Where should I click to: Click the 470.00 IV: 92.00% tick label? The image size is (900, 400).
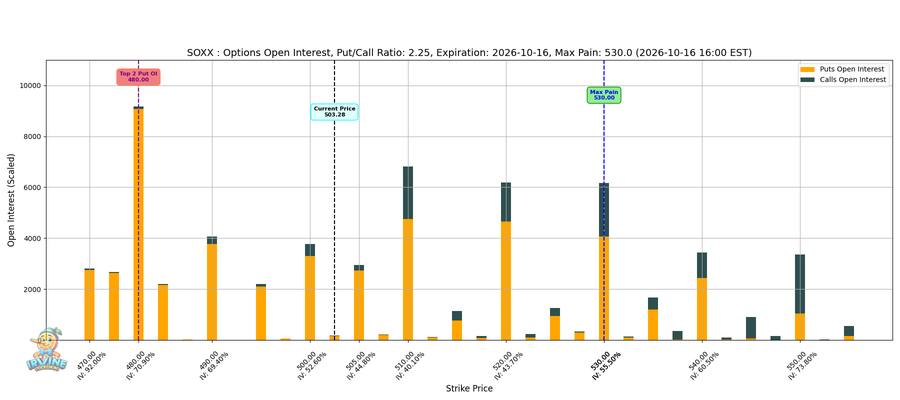pos(91,364)
